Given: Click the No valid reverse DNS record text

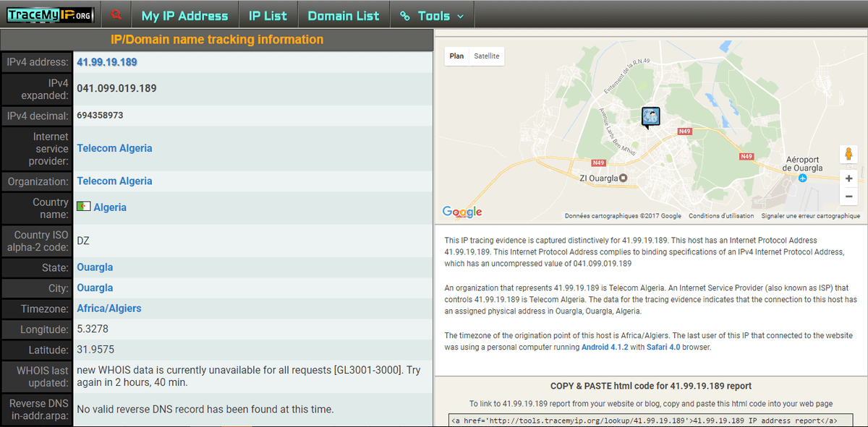Looking at the screenshot, I should click(x=205, y=409).
